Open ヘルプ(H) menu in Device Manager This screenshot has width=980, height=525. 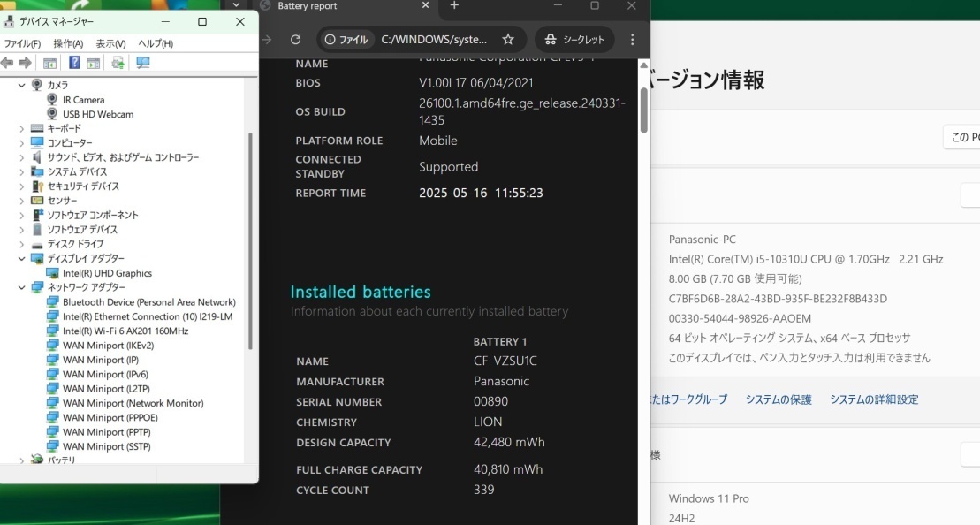pos(156,44)
